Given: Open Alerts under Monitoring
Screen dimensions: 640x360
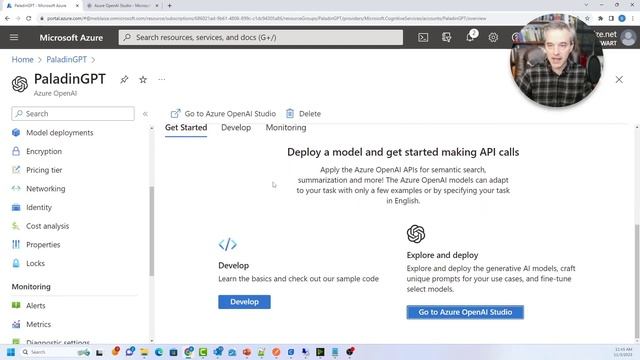Looking at the screenshot, I should pos(36,305).
